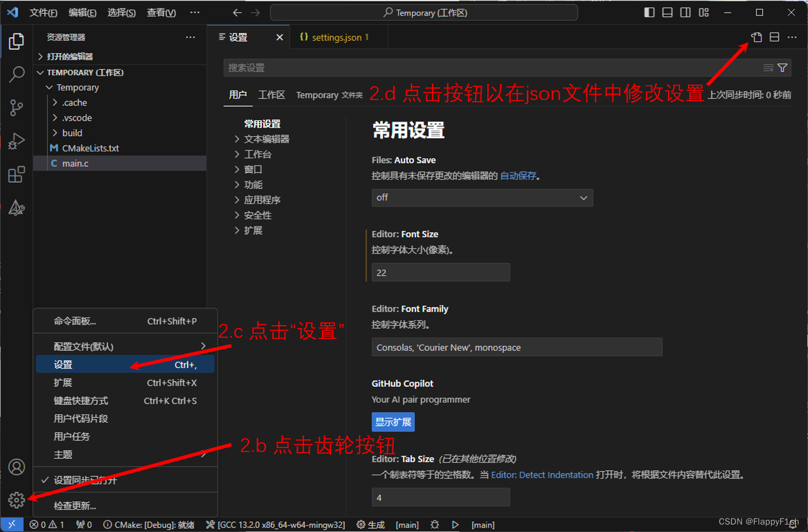Click the filter settings funnel icon
Screen dimensions: 808x532
783,68
